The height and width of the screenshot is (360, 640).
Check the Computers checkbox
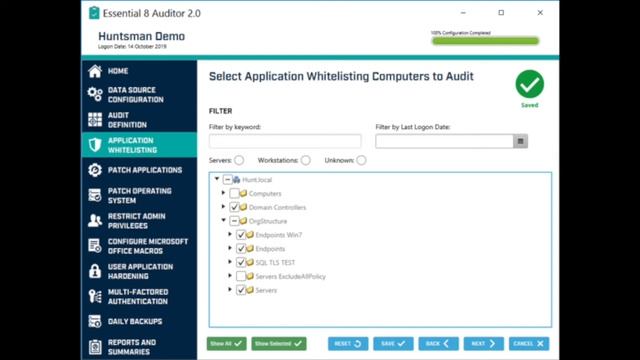point(234,193)
